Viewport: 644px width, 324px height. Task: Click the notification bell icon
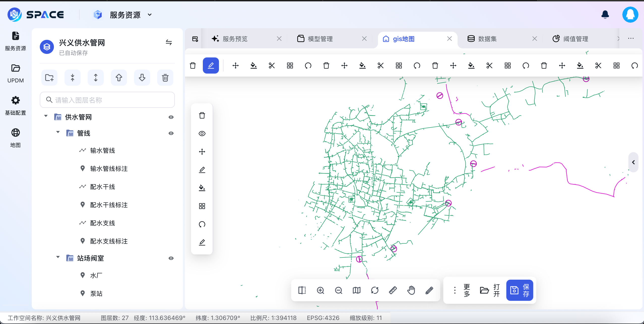pos(605,15)
